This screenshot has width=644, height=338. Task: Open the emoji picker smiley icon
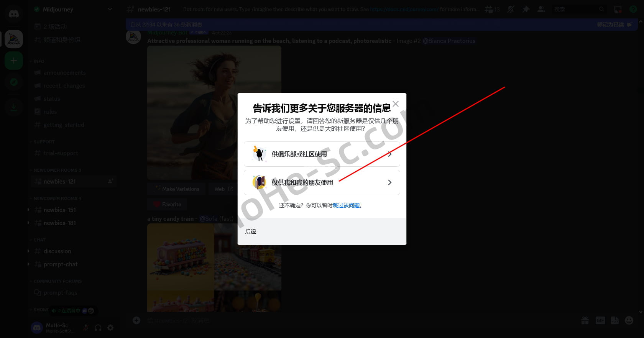(x=629, y=320)
